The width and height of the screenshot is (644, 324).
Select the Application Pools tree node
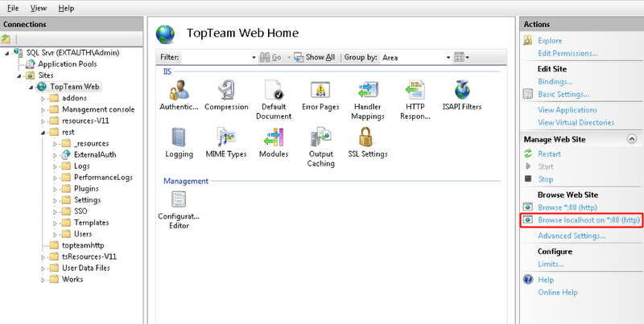click(68, 64)
